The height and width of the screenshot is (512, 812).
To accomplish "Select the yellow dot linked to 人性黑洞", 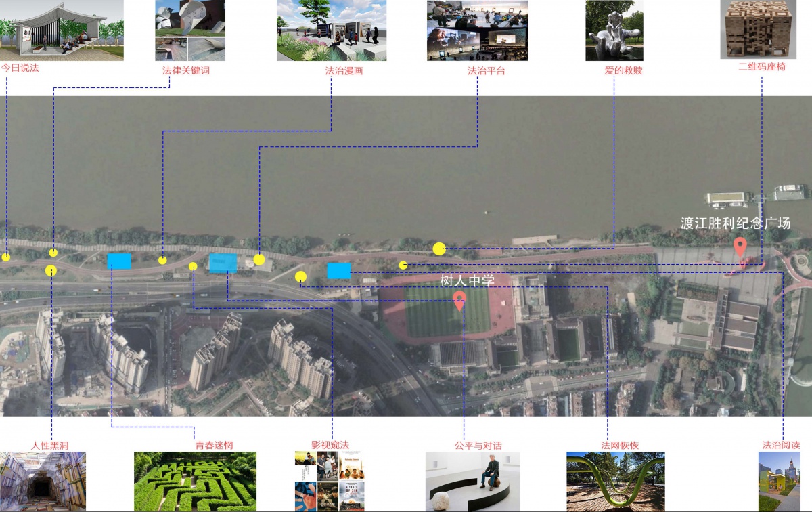I will 51,271.
